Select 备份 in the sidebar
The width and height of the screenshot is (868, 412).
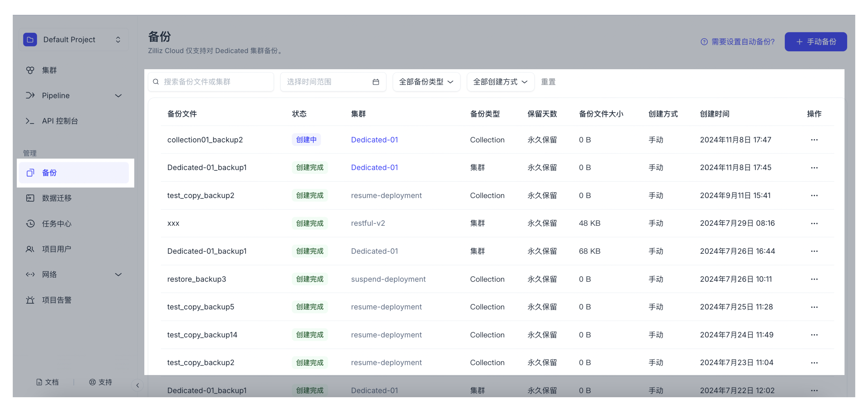click(74, 173)
